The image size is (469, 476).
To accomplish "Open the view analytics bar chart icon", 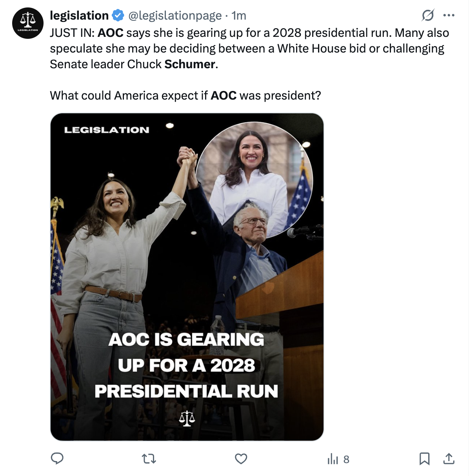I will click(x=333, y=459).
